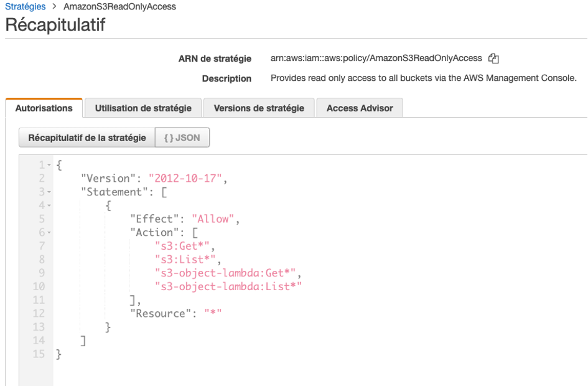
Task: Click the "s3:Get*" action line
Action: coord(182,246)
